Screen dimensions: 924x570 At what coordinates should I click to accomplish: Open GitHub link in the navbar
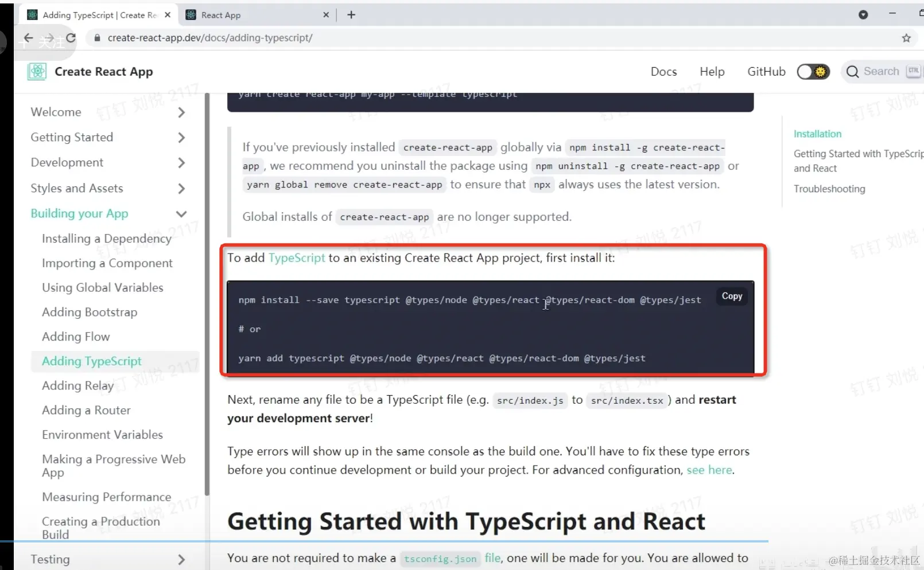point(766,72)
